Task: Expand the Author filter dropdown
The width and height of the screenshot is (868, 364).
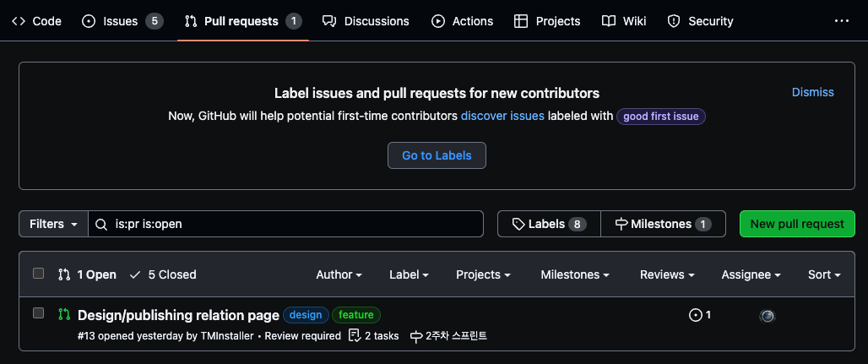Action: pyautogui.click(x=339, y=274)
